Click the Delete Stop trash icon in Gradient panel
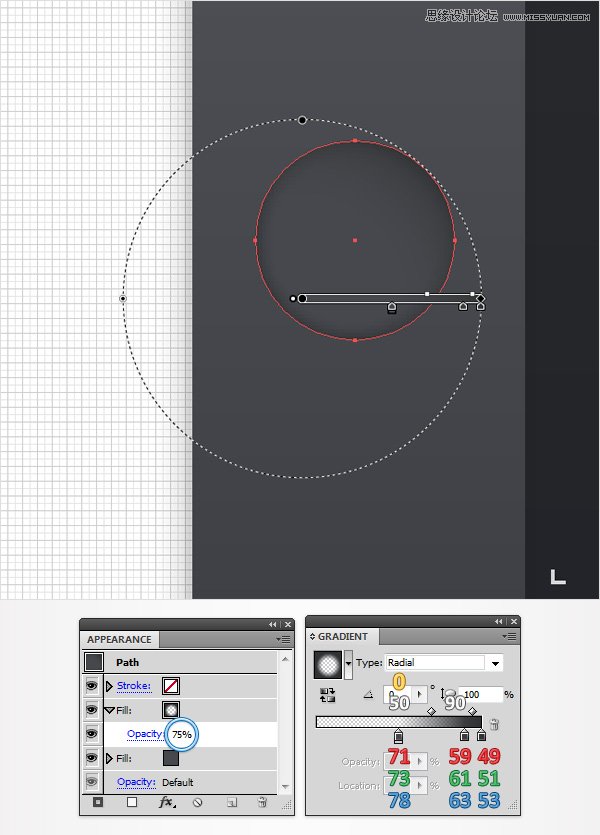This screenshot has width=600, height=835. (494, 724)
